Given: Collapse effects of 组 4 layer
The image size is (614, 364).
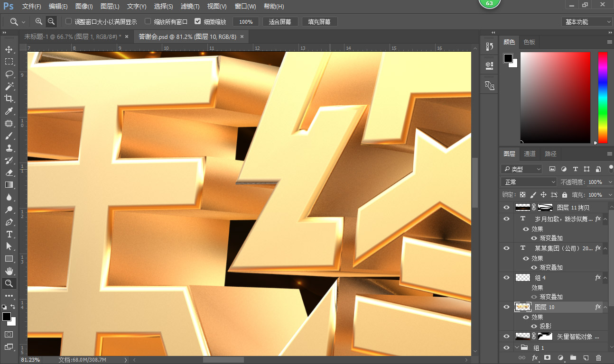Looking at the screenshot, I should pos(605,278).
